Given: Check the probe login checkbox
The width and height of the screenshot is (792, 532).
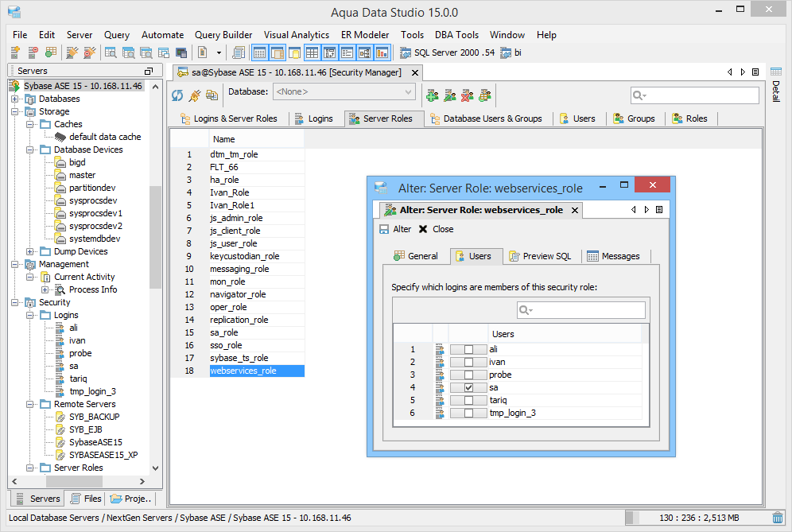Looking at the screenshot, I should tap(468, 375).
